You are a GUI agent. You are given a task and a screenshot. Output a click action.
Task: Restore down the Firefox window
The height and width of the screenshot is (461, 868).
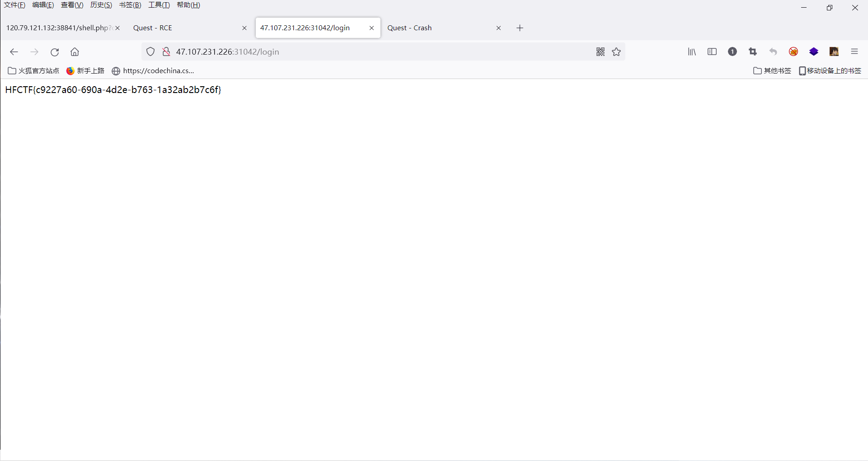click(x=830, y=8)
